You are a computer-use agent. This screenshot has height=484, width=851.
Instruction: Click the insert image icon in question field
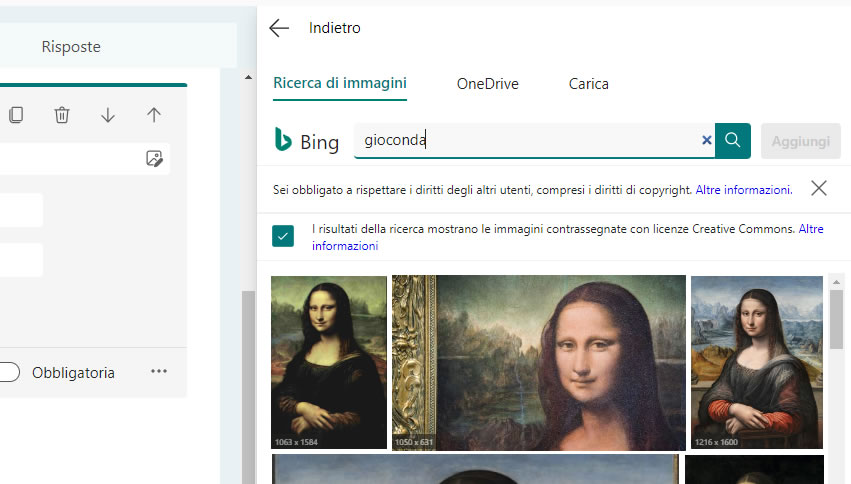[x=153, y=158]
